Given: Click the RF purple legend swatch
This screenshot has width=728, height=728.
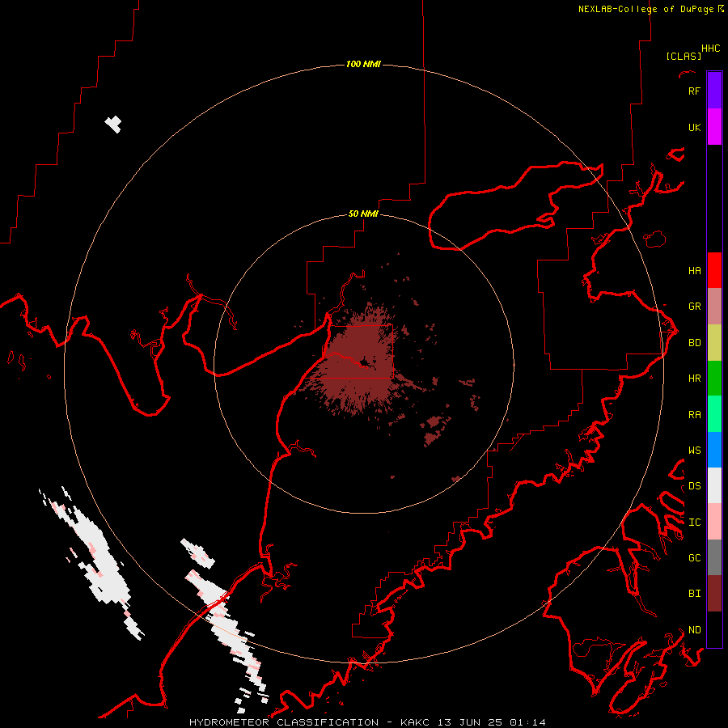Looking at the screenshot, I should pos(714,90).
